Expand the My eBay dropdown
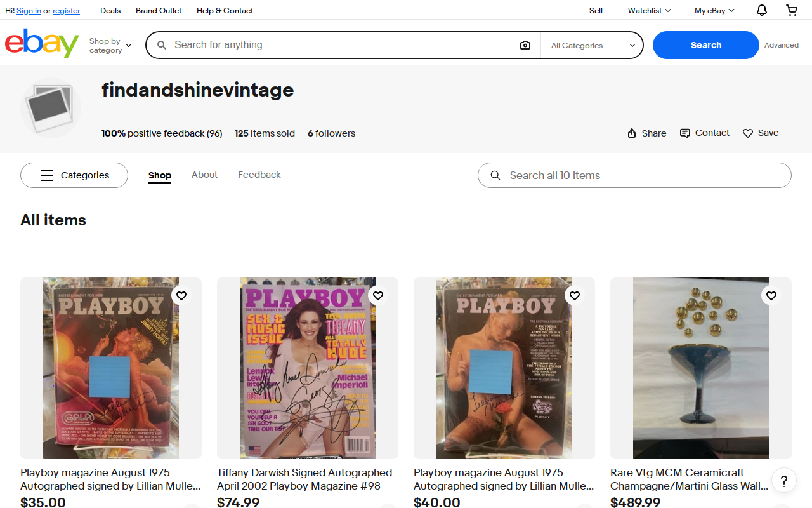This screenshot has height=508, width=812. coord(714,10)
